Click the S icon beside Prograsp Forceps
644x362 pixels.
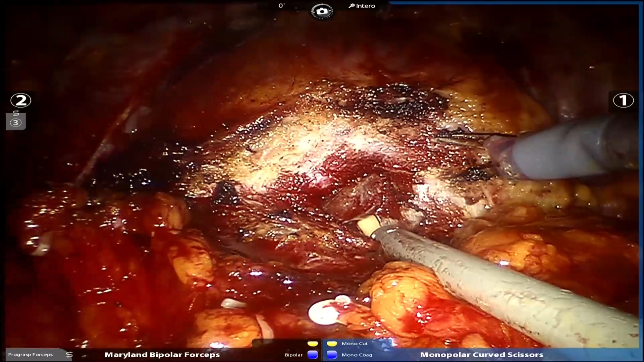[x=69, y=355]
